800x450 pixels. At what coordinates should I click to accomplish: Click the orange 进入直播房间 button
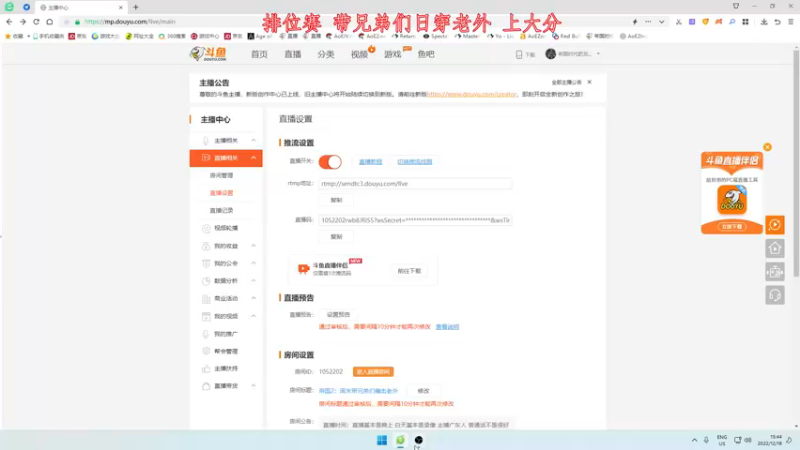pos(373,372)
